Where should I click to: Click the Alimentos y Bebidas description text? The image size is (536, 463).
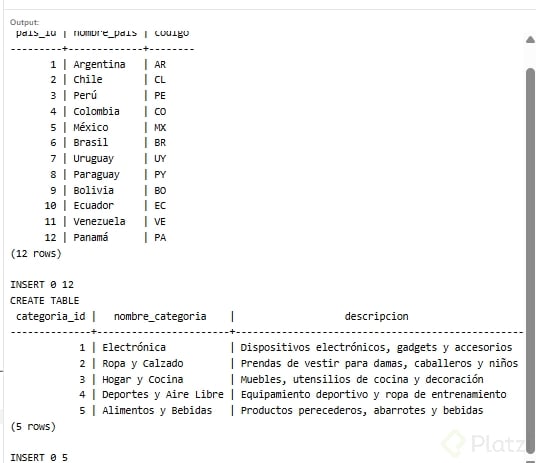click(x=362, y=410)
